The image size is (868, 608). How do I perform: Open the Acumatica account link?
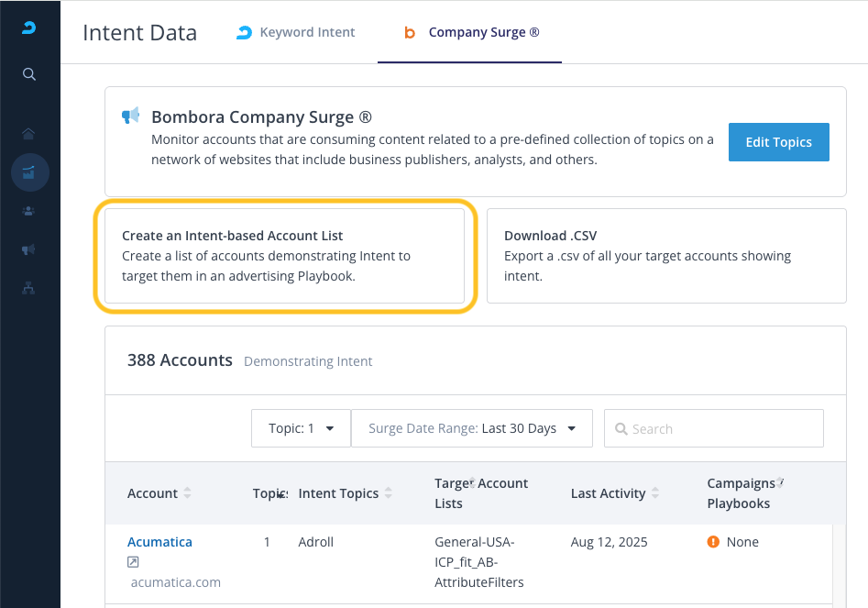click(159, 542)
